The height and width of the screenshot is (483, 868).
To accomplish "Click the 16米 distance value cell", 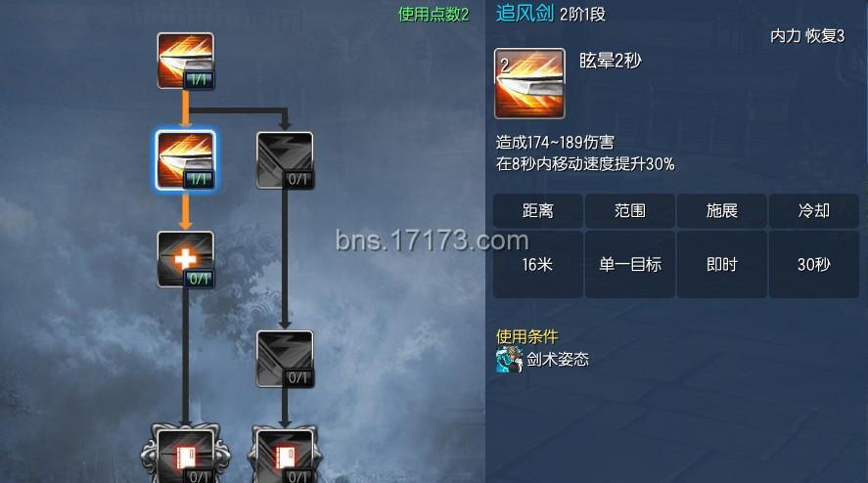I will click(x=538, y=264).
